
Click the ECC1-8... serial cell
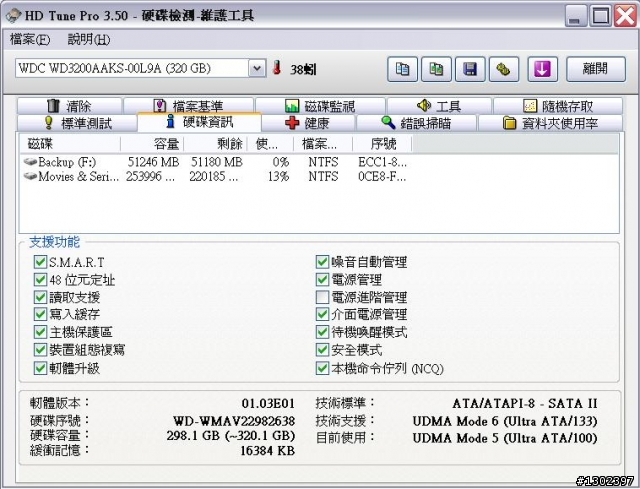(382, 162)
